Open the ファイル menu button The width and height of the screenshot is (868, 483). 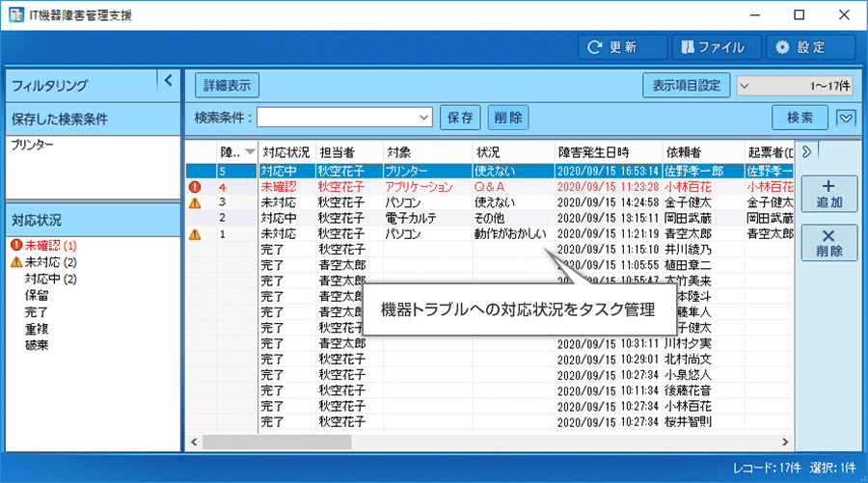pos(717,47)
